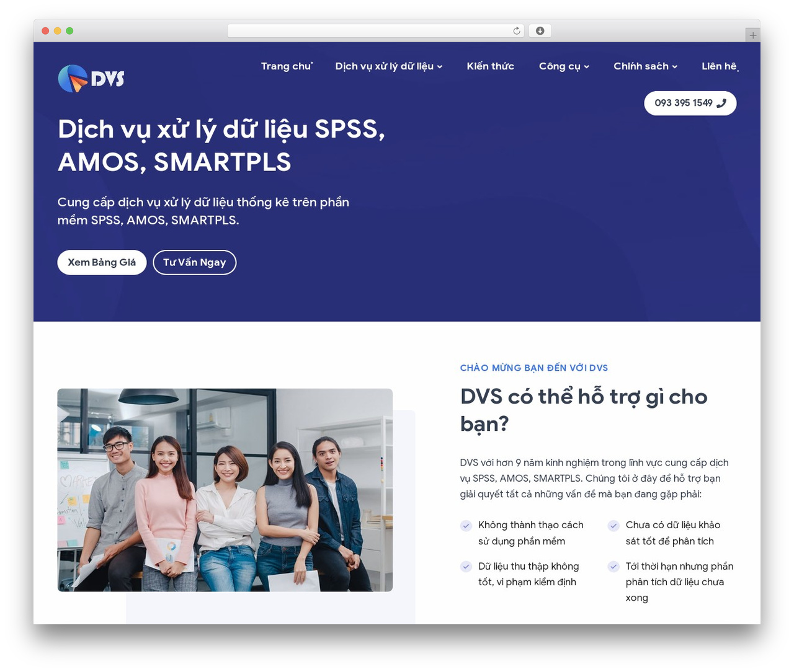Viewport: 794px width, 672px height.
Task: Click the check icon beside "Dữ liệu thu thập không"
Action: (466, 567)
